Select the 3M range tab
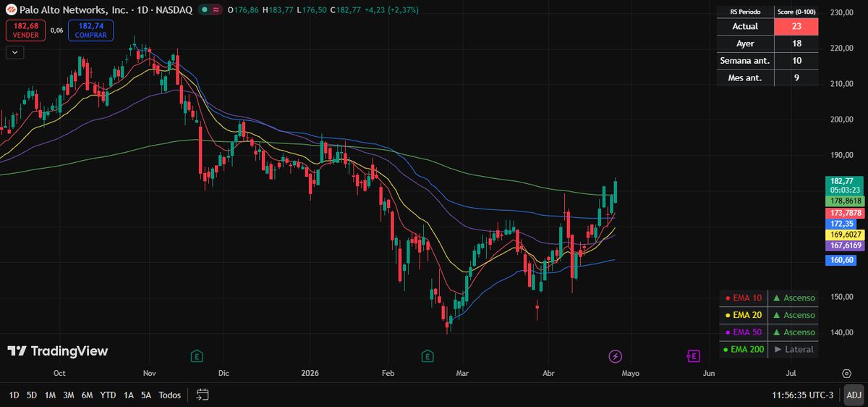Image resolution: width=868 pixels, height=407 pixels. pyautogui.click(x=69, y=395)
